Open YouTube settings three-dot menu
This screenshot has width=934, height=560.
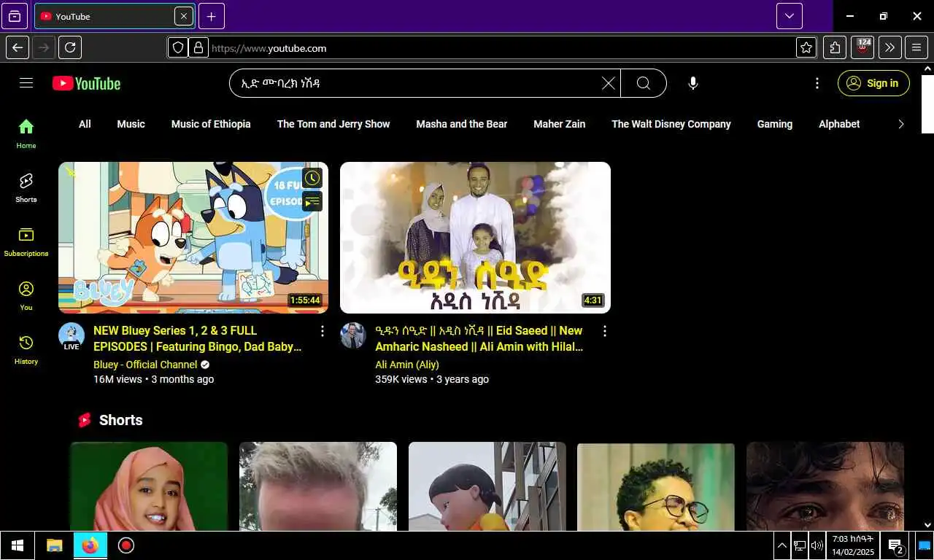pos(817,83)
